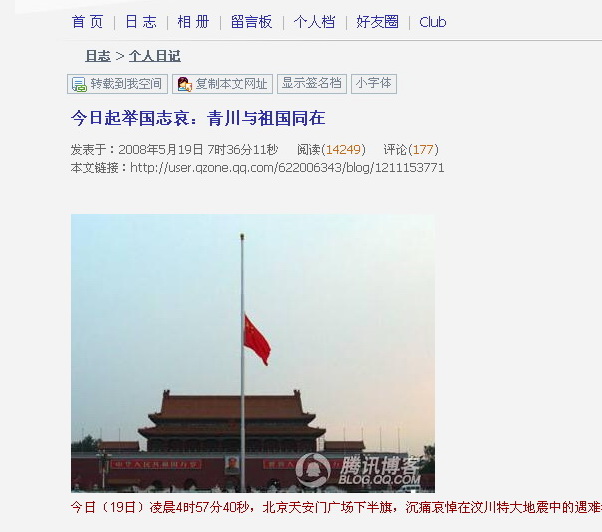Click the read count 14249
Screen dimensions: 602x532
[343, 149]
